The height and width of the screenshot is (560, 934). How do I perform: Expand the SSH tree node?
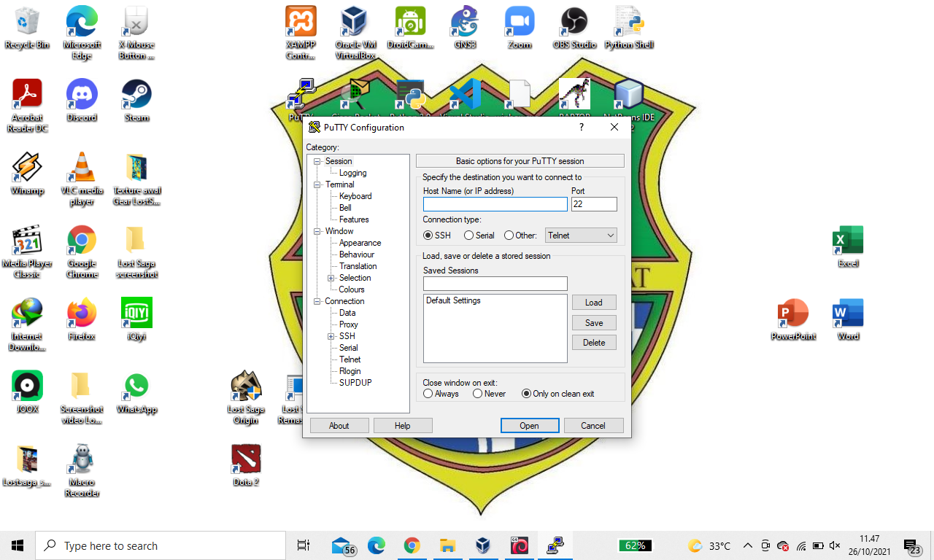click(x=331, y=336)
